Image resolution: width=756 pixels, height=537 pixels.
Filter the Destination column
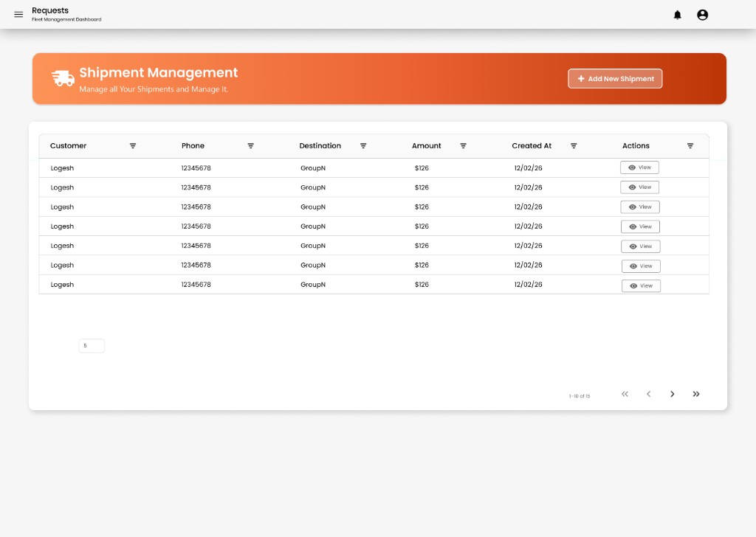pos(363,146)
